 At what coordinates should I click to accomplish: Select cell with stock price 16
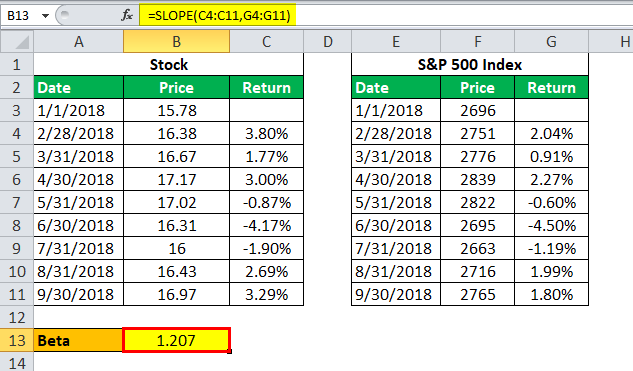coord(176,248)
